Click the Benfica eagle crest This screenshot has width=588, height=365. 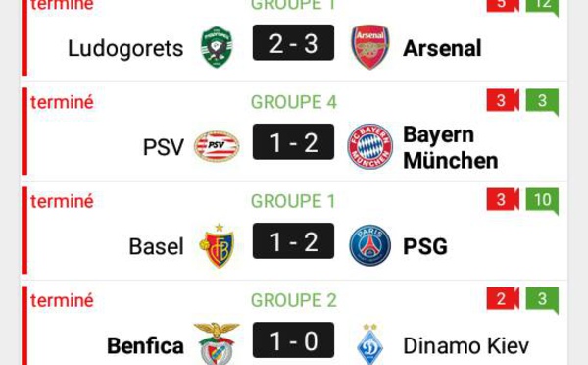(x=217, y=343)
